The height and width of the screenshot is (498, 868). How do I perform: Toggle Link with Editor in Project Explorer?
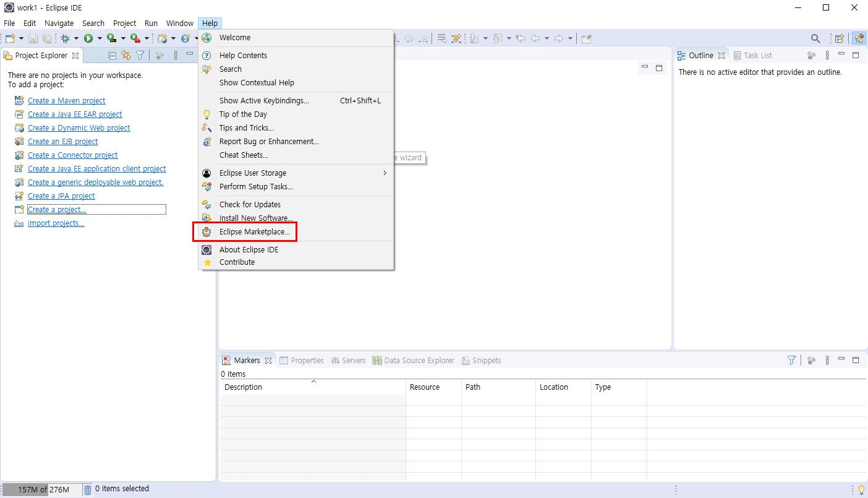[x=126, y=56]
